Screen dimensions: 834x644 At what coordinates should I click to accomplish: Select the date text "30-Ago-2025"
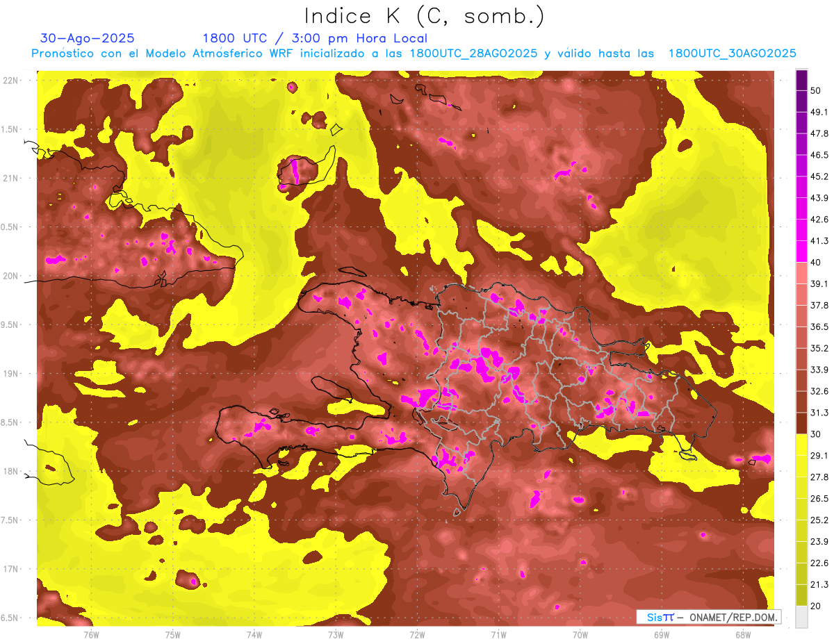point(88,38)
